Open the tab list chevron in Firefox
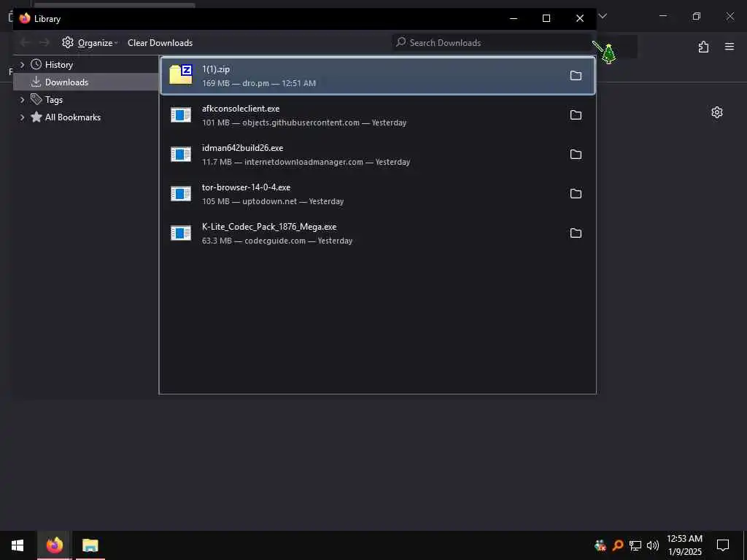The height and width of the screenshot is (560, 747). [603, 16]
